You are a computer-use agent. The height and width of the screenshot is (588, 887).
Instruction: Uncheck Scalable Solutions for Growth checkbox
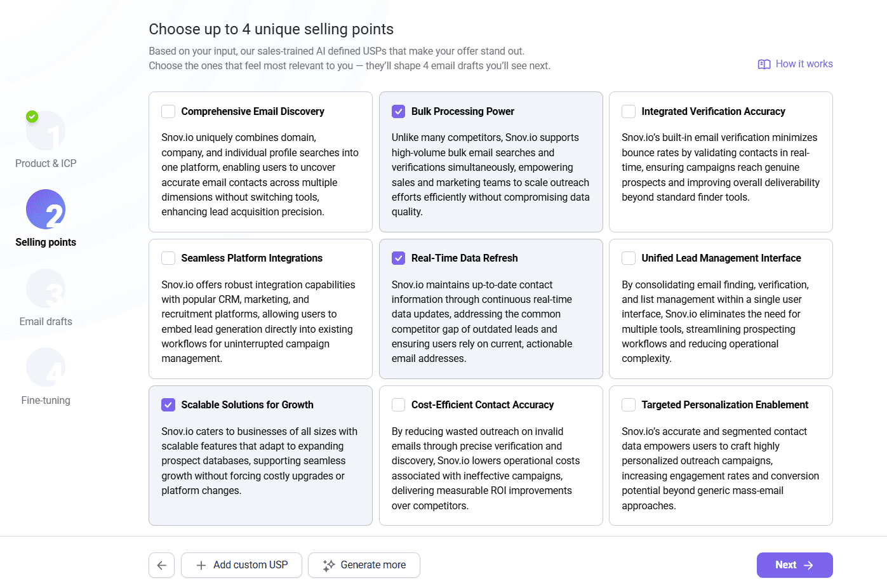point(168,405)
